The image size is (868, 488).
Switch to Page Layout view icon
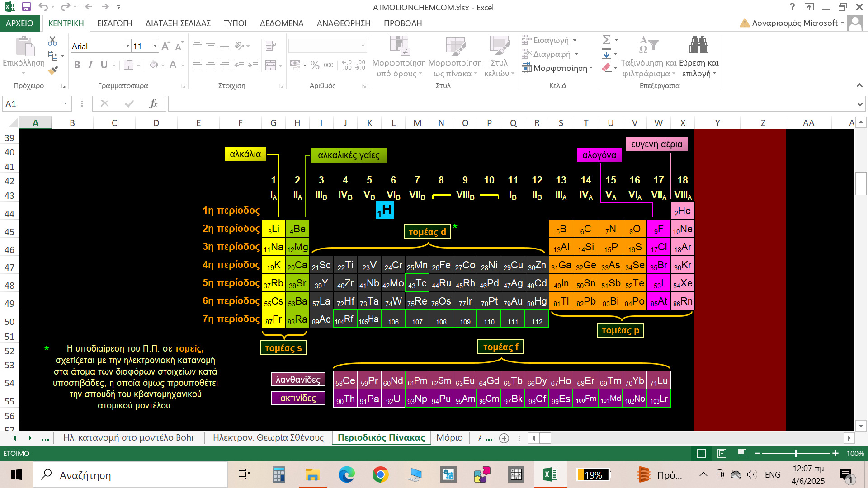(722, 453)
